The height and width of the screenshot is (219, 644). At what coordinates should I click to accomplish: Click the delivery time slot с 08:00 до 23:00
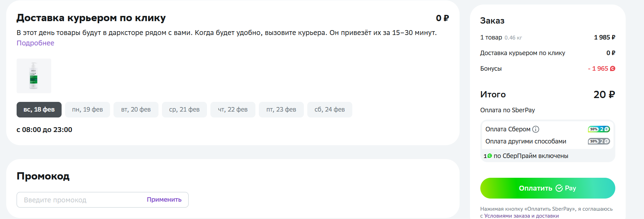click(44, 130)
